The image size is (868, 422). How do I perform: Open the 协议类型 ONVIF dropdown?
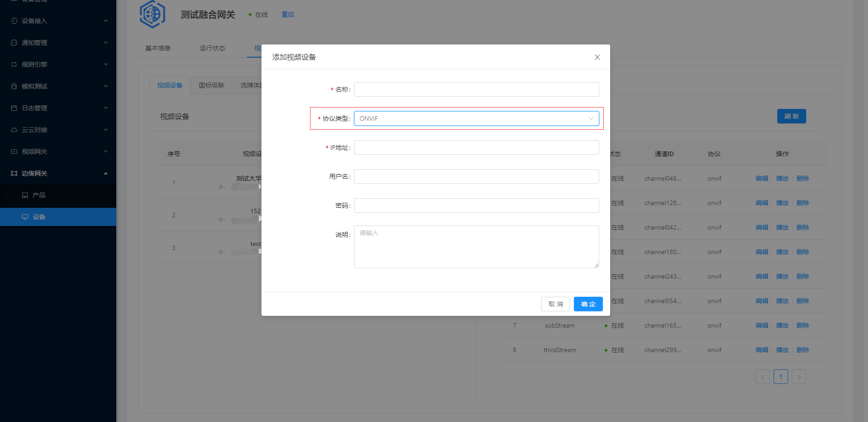click(476, 118)
